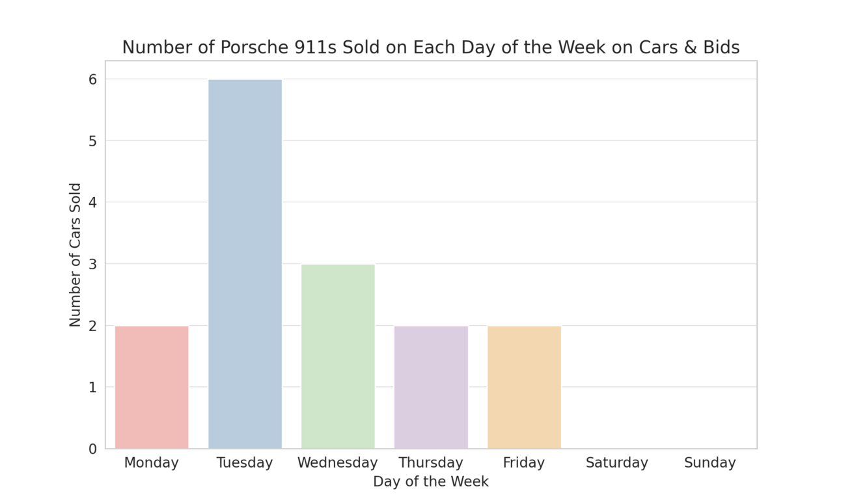The height and width of the screenshot is (504, 841).
Task: Click the 'Day of the Week' axis label
Action: (430, 482)
